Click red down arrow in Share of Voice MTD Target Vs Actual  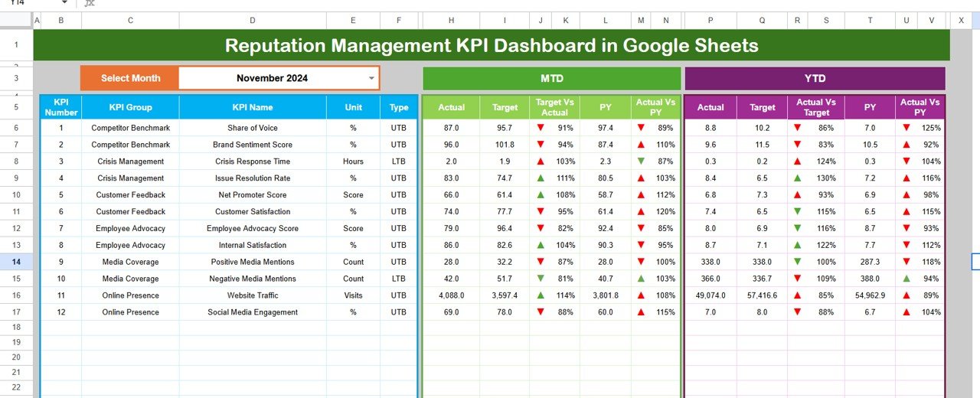point(541,128)
